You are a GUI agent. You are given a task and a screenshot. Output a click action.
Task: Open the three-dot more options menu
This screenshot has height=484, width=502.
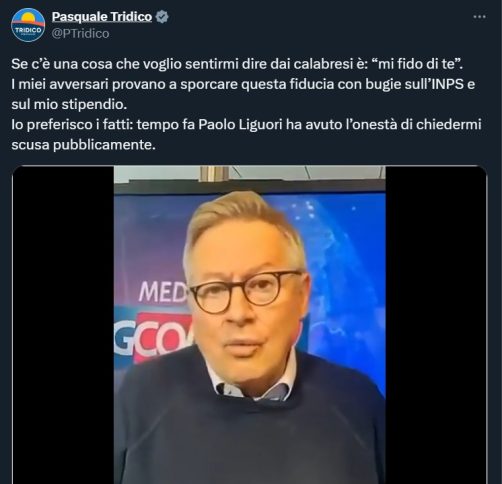click(x=479, y=17)
